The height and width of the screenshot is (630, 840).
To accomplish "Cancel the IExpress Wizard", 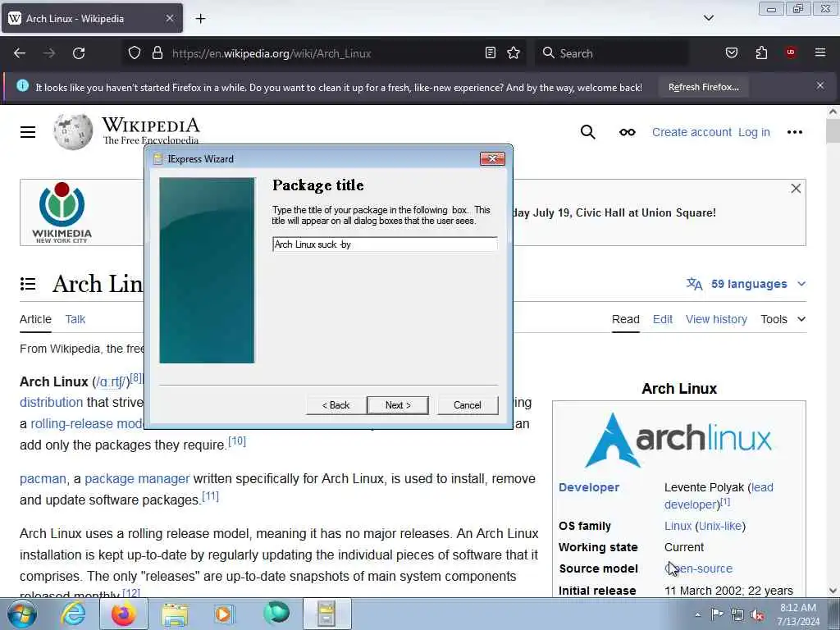I will (x=467, y=405).
